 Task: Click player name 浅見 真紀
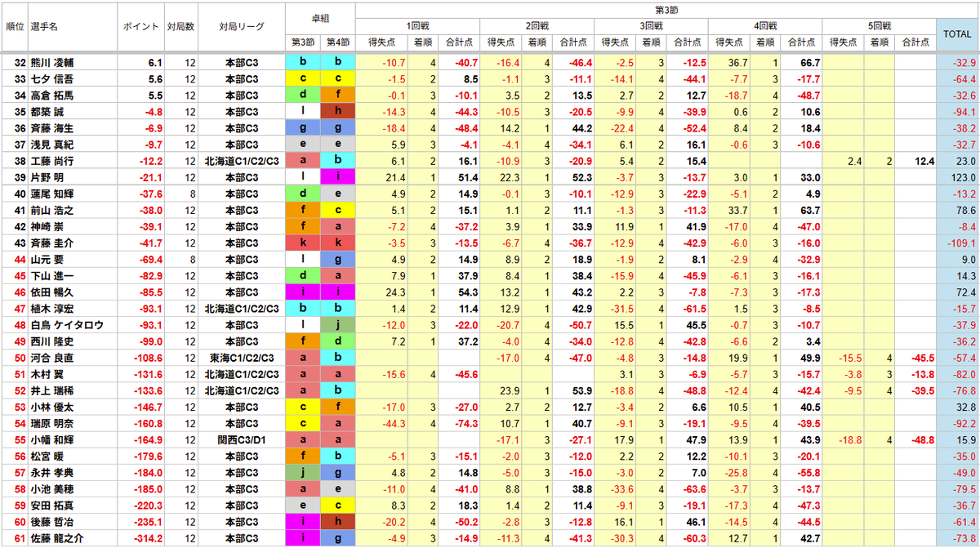click(x=52, y=145)
